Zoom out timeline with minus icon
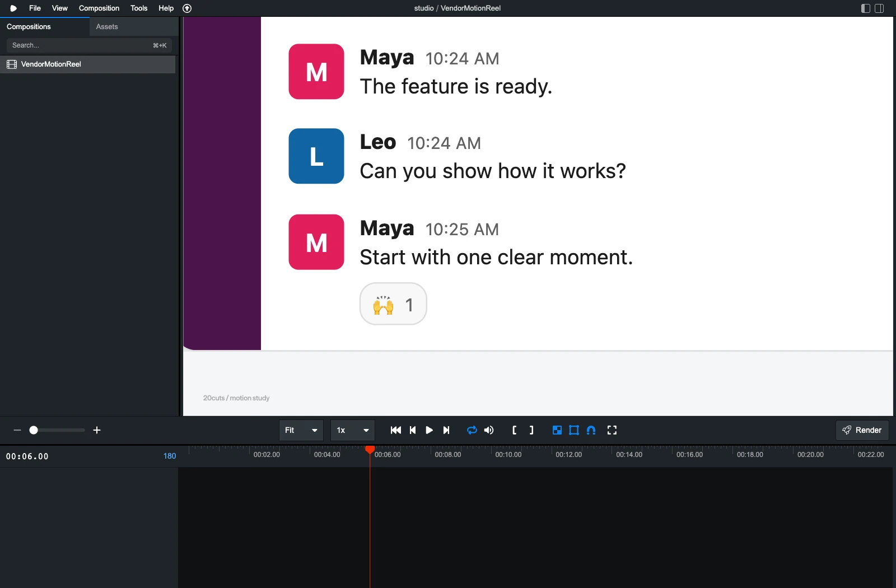This screenshot has width=896, height=588. click(x=17, y=430)
